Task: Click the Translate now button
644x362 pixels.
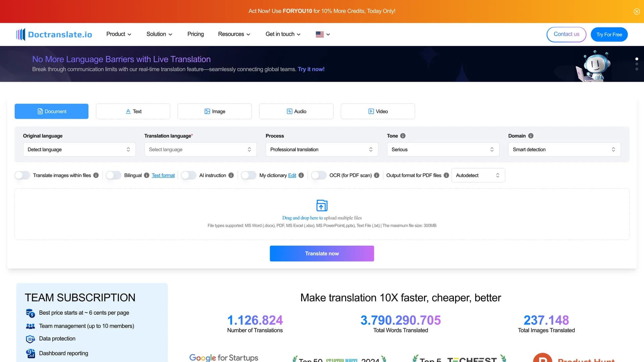Action: tap(322, 254)
